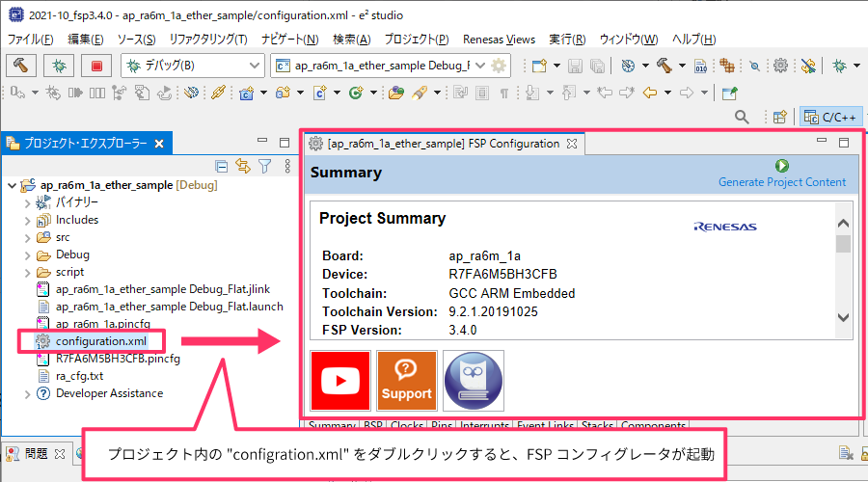This screenshot has height=482, width=868.
Task: Click Project Summary scrollbar down arrow
Action: pyautogui.click(x=843, y=318)
